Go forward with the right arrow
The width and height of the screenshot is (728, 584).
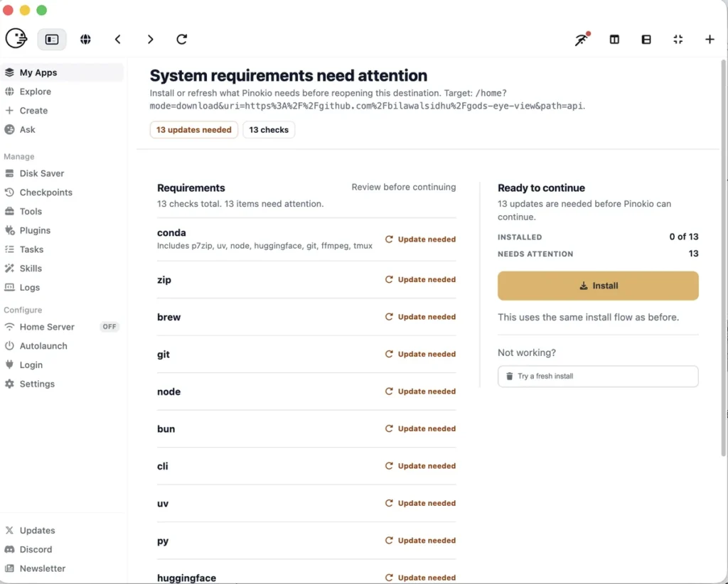(150, 39)
